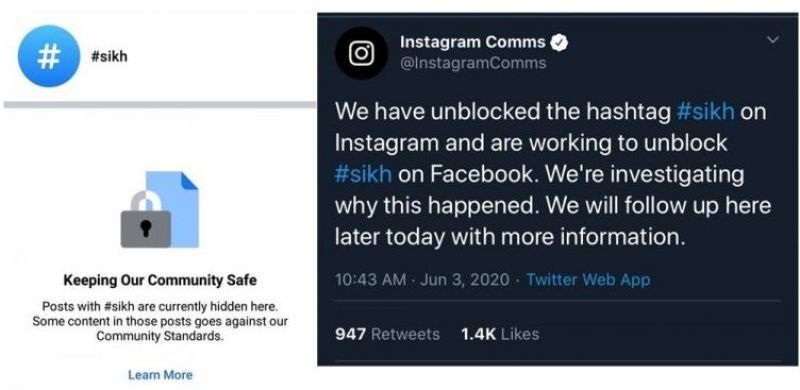Click the first #sikh hashtag in tweet
Image resolution: width=800 pixels, height=390 pixels.
point(706,112)
